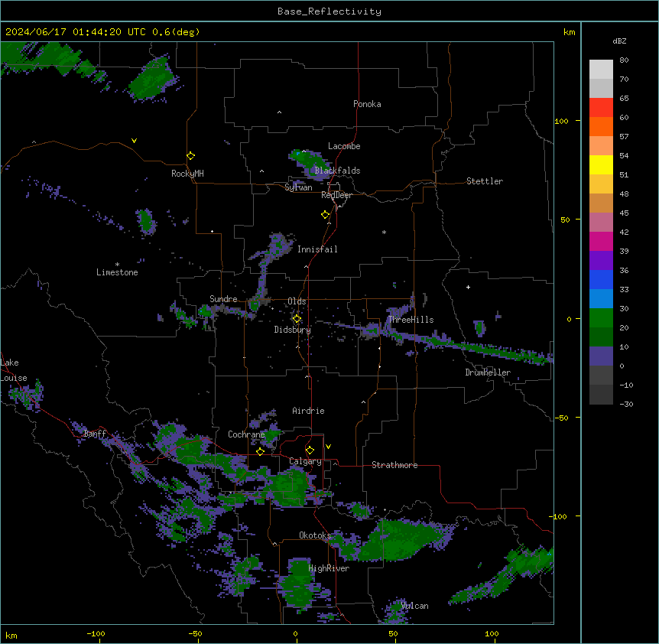Click the yellow diamond marker above Calgary
The image size is (659, 644).
[x=310, y=450]
